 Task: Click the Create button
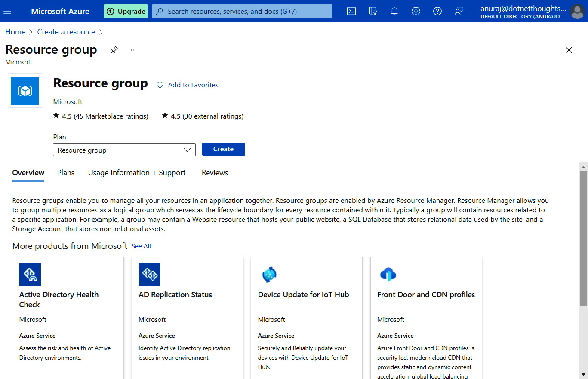(x=224, y=149)
